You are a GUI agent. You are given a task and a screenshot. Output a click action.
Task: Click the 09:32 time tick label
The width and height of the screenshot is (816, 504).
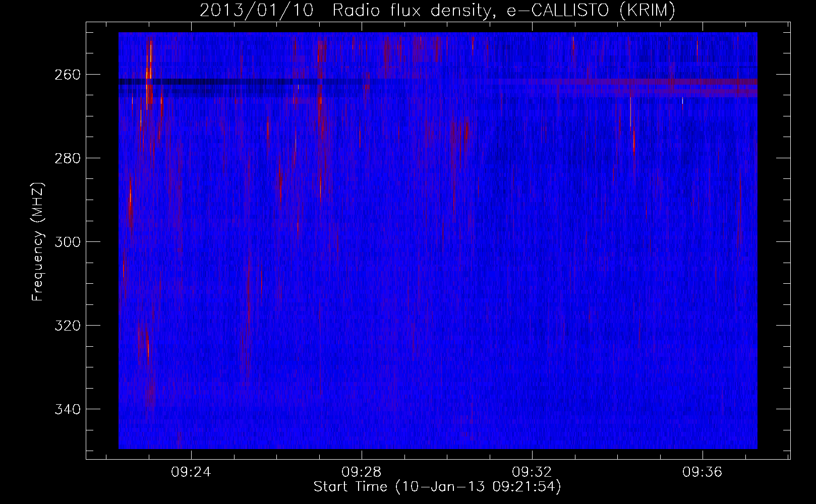coord(532,472)
